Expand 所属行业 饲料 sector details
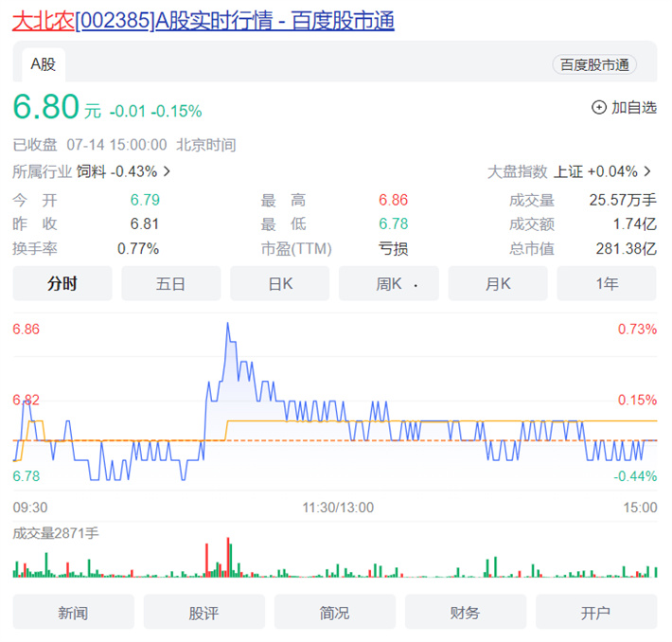 (92, 171)
